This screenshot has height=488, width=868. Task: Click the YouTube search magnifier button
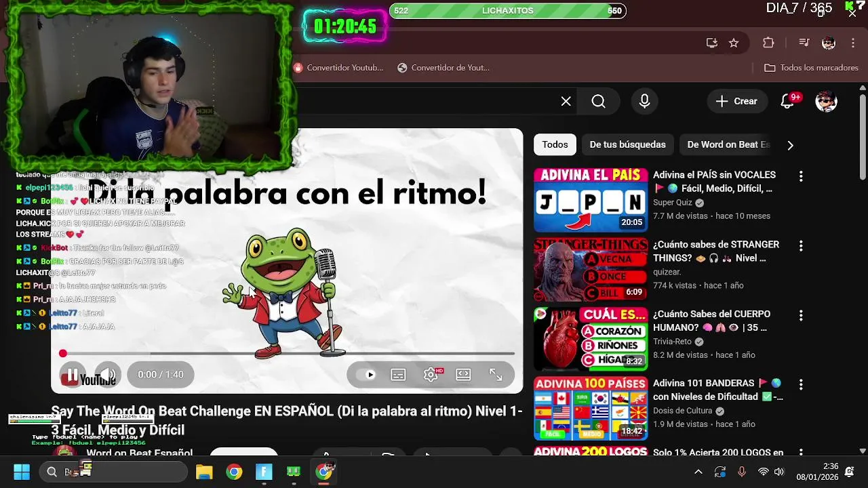pyautogui.click(x=598, y=102)
